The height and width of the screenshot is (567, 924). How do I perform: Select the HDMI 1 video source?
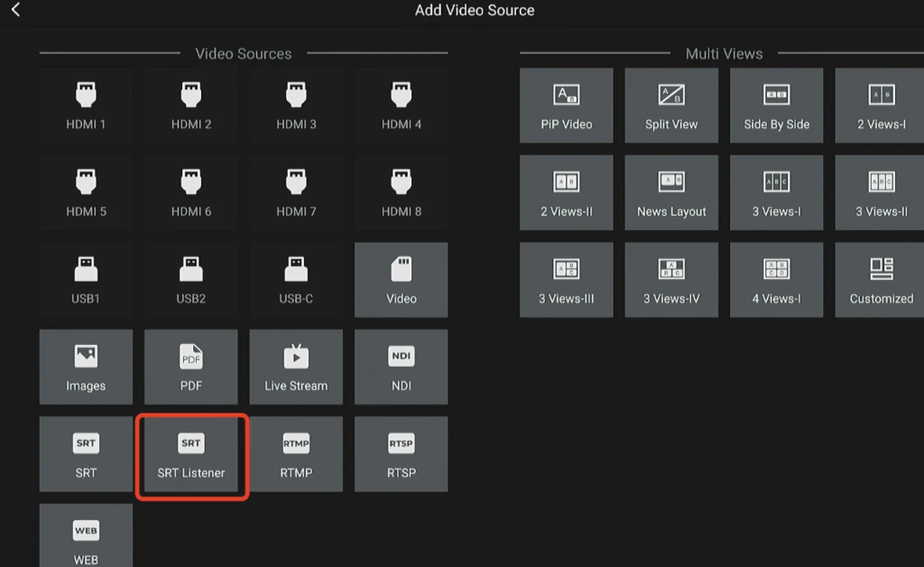(x=86, y=106)
